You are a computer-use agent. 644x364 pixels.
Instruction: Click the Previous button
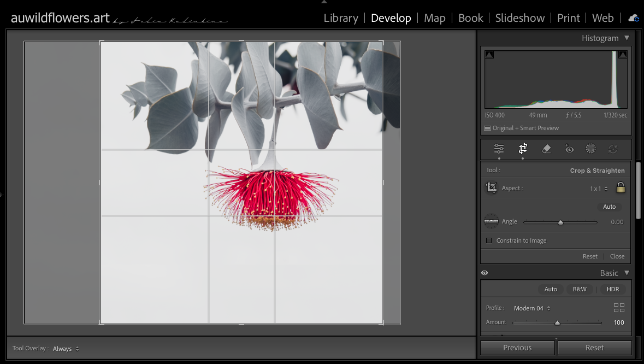517,348
